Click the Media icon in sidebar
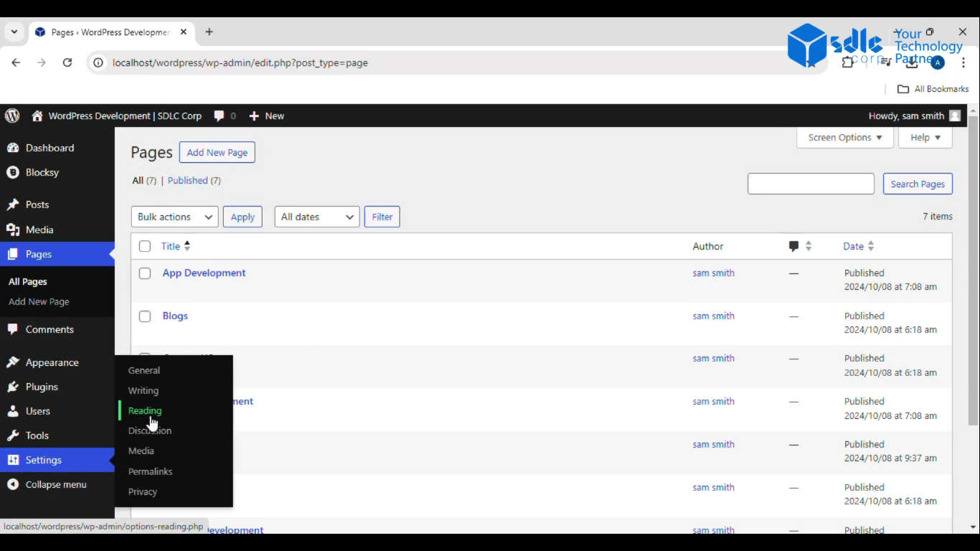Viewport: 980px width, 551px height. point(13,230)
